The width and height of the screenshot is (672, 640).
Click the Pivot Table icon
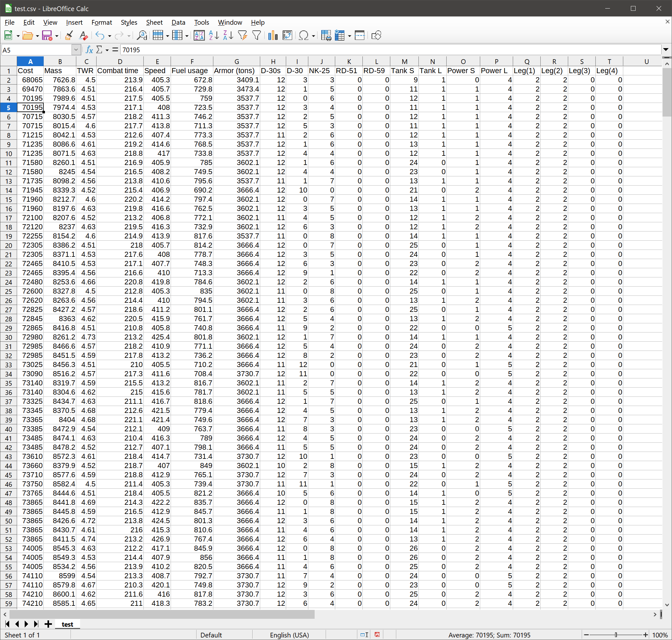coord(287,35)
